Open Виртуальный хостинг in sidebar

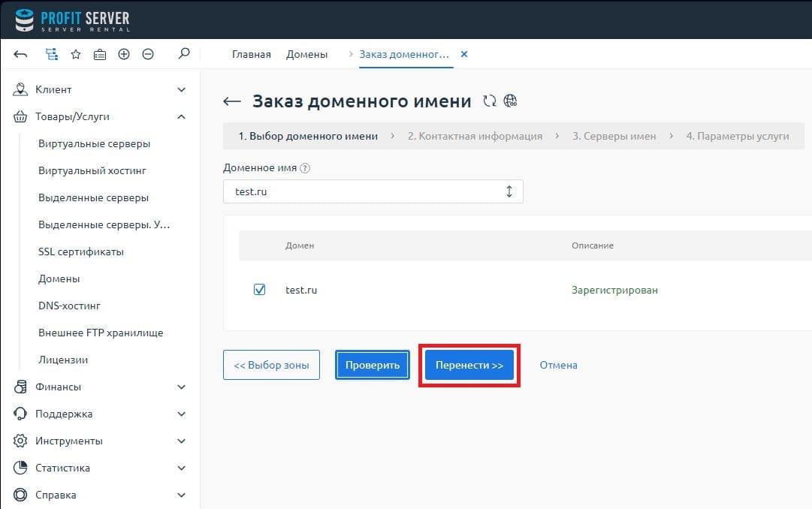(x=92, y=170)
